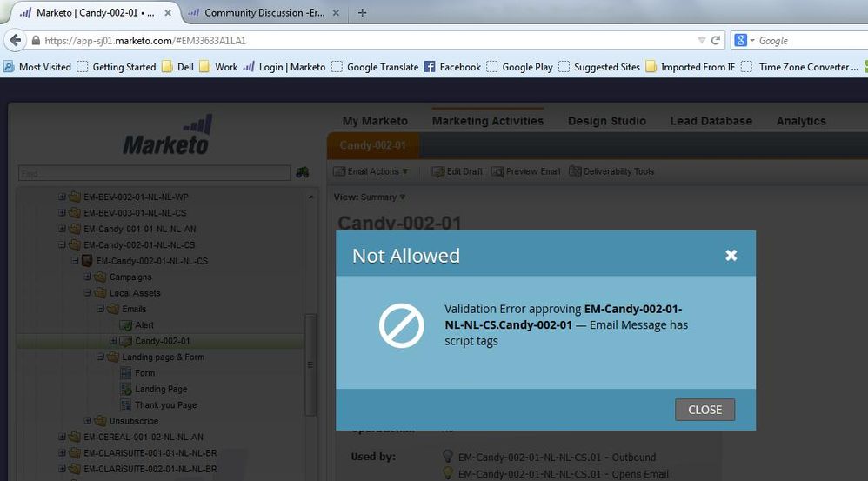The image size is (868, 481).
Task: Select the orange Candy-002-01 tab
Action: coord(372,145)
